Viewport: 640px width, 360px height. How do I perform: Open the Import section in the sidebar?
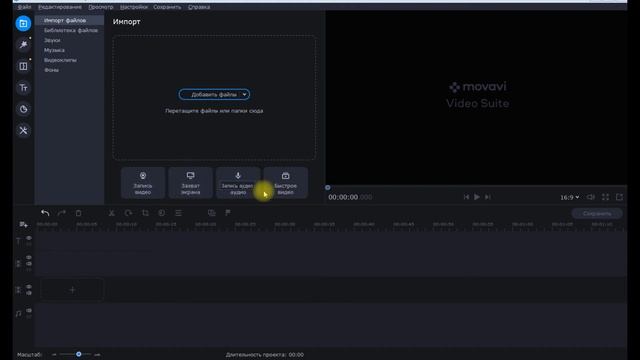coord(23,24)
